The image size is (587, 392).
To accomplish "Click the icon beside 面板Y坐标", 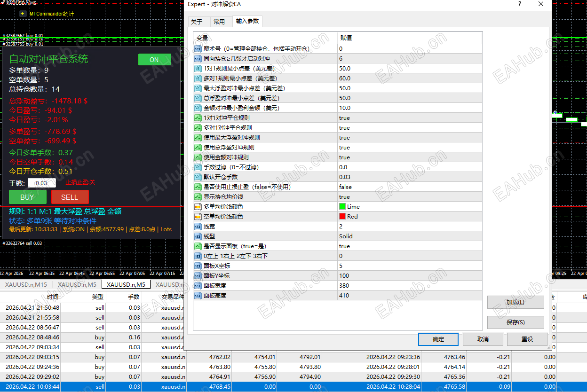I will click(198, 275).
